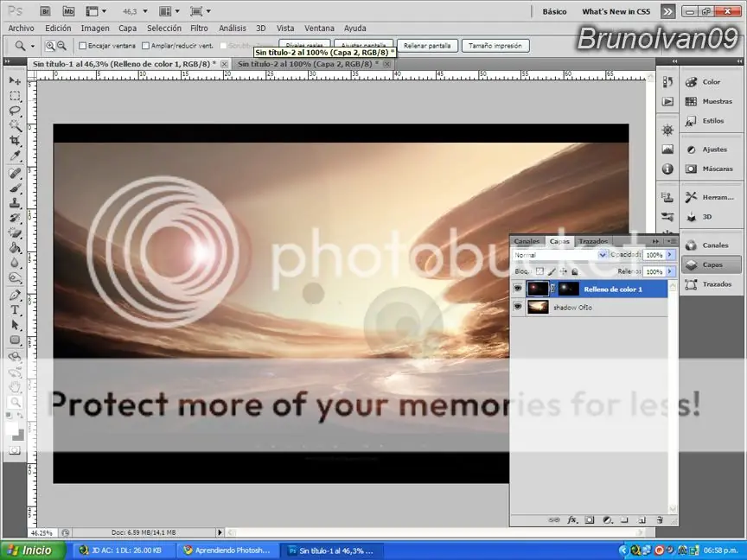The image size is (747, 560).
Task: Click the Zoom In magnifier option
Action: 50,46
